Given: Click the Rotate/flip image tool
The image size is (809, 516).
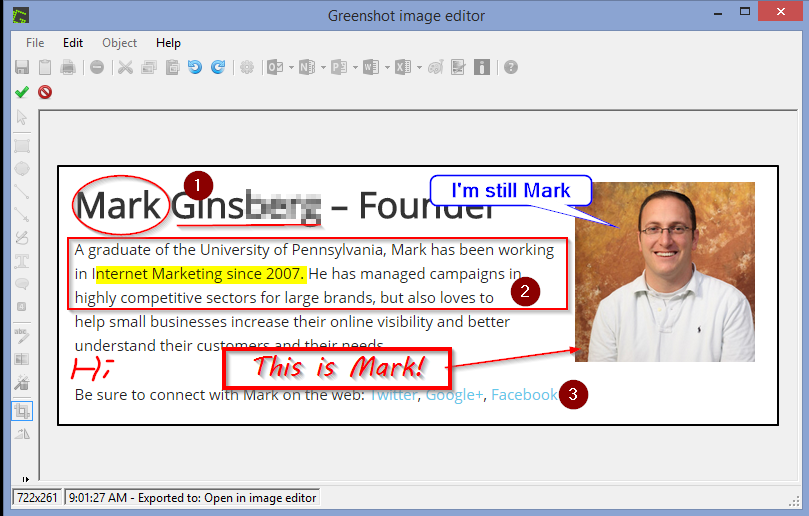Looking at the screenshot, I should [x=22, y=434].
